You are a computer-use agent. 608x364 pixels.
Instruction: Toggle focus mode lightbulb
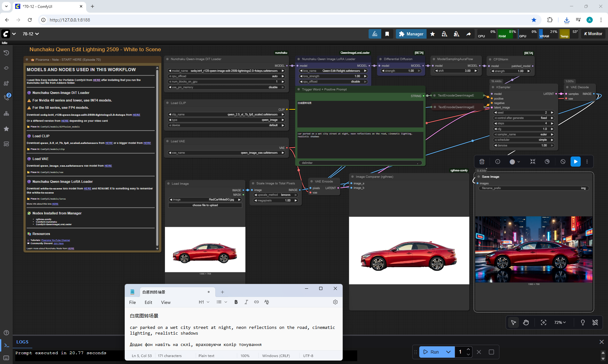click(582, 322)
